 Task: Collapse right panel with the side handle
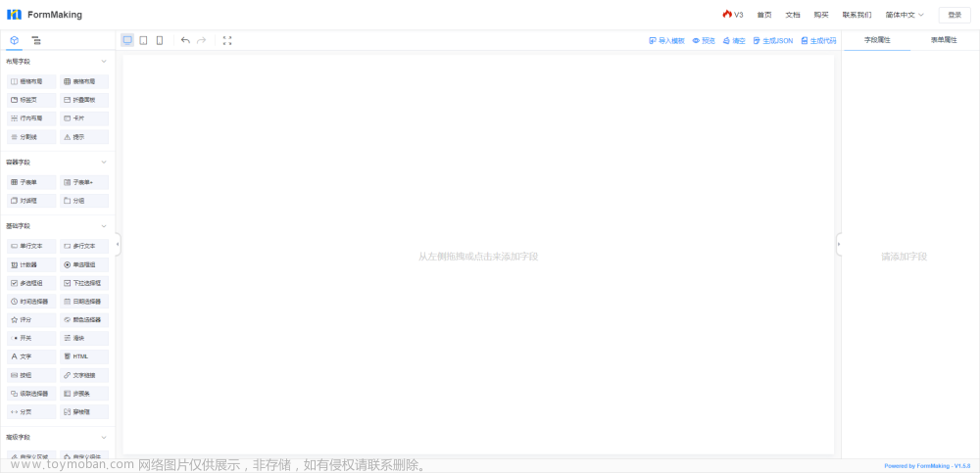point(839,244)
